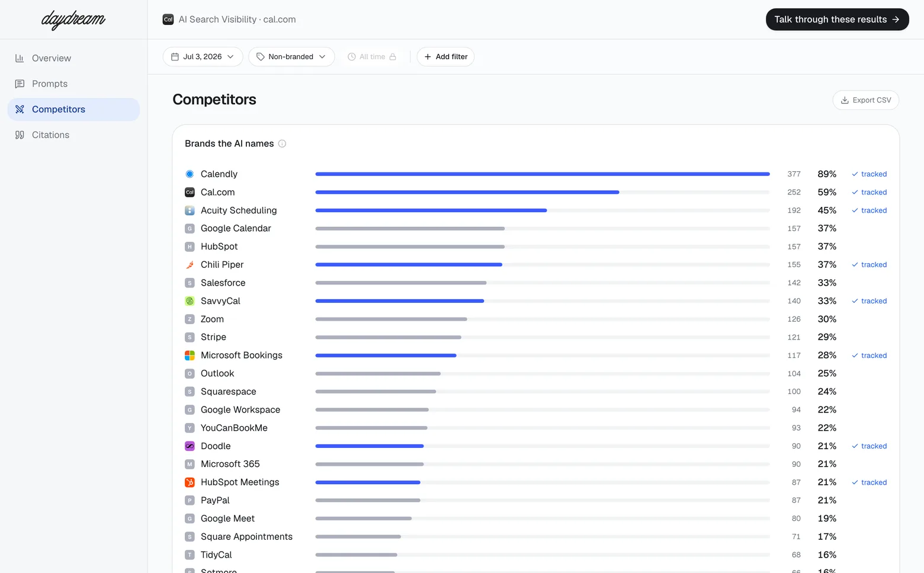Toggle tracked status for Calendly
Image resolution: width=924 pixels, height=573 pixels.
(x=869, y=174)
